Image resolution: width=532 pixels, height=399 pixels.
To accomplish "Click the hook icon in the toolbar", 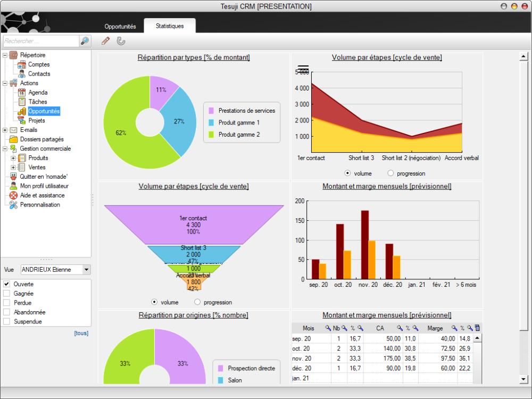I will (121, 41).
